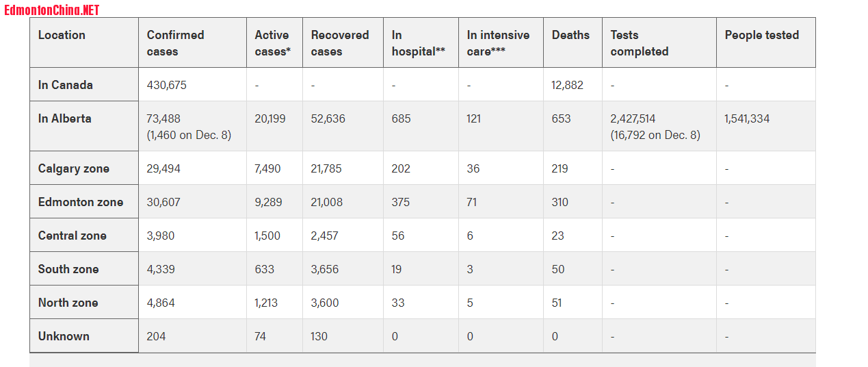The image size is (868, 367).
Task: Click Unknown row confirmed cases 204
Action: point(157,336)
